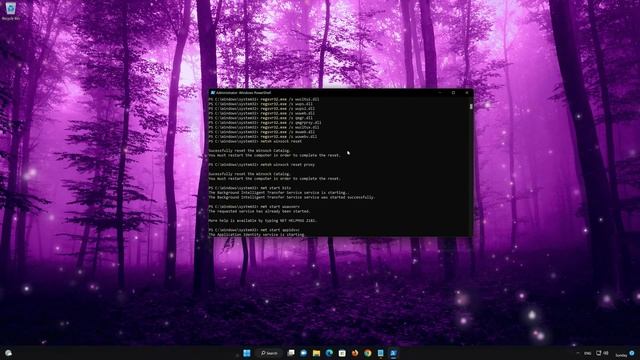Click the 'net start bits' command line
The image size is (640, 360).
[x=250, y=188]
